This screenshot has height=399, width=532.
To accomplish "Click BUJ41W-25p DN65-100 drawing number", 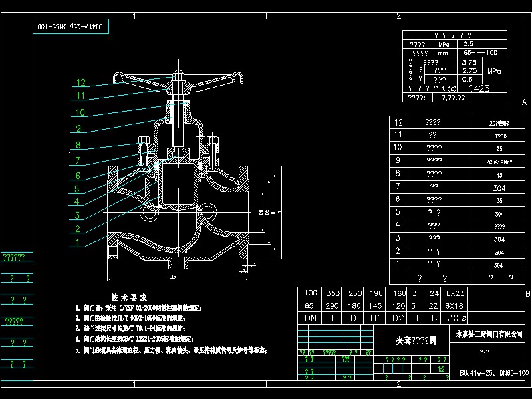I will click(494, 373).
